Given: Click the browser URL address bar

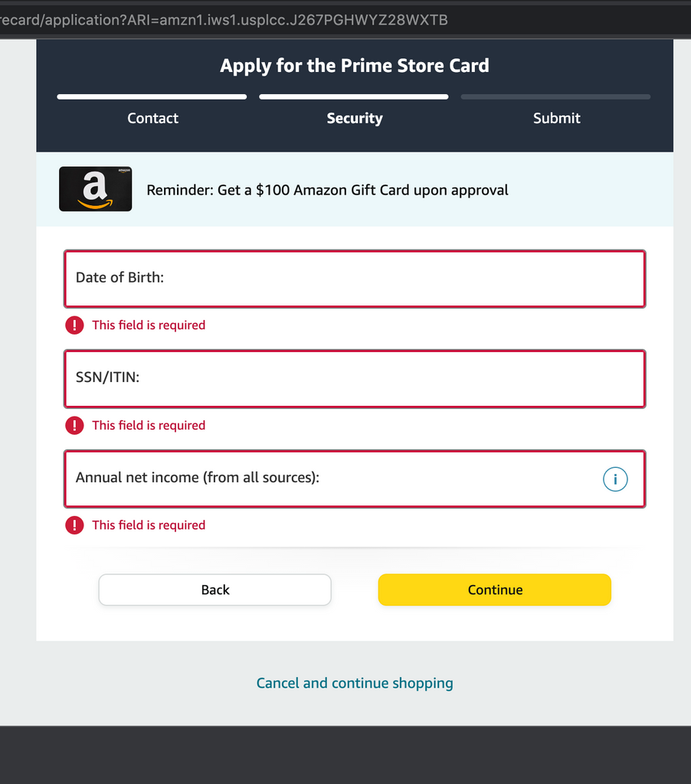Looking at the screenshot, I should (345, 20).
